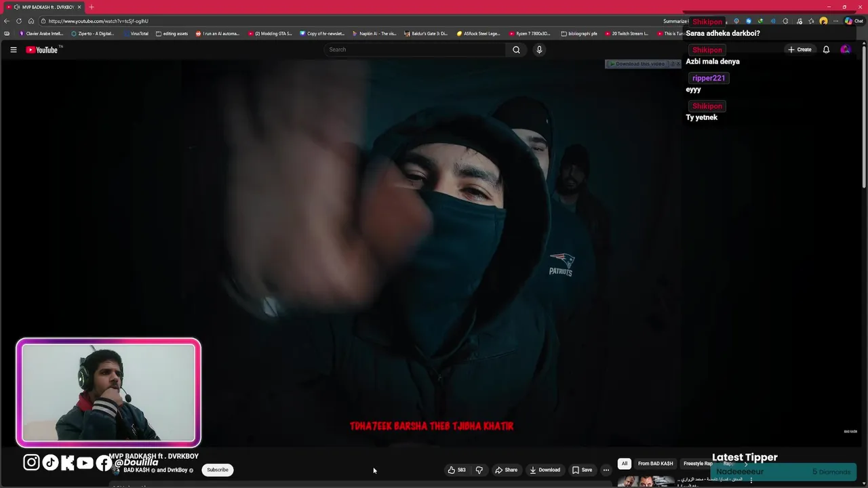Open a new browser tab

point(92,7)
